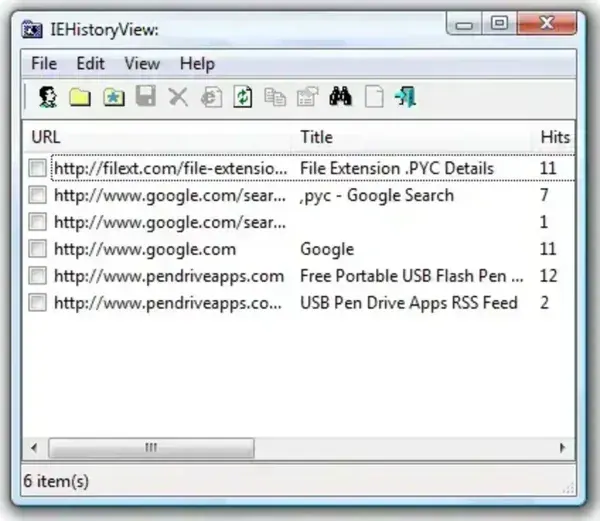Click the select user profile icon
600x521 pixels.
tap(48, 97)
